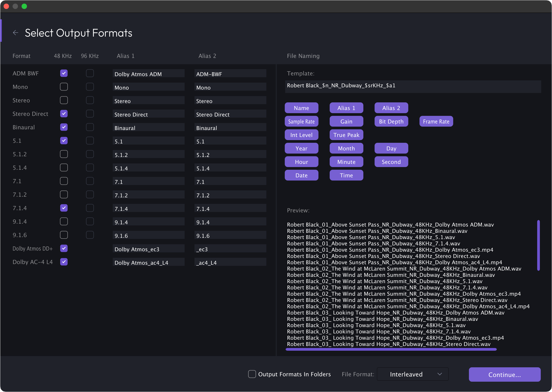Insert the Gain token
Image resolution: width=552 pixels, height=392 pixels.
pos(346,121)
